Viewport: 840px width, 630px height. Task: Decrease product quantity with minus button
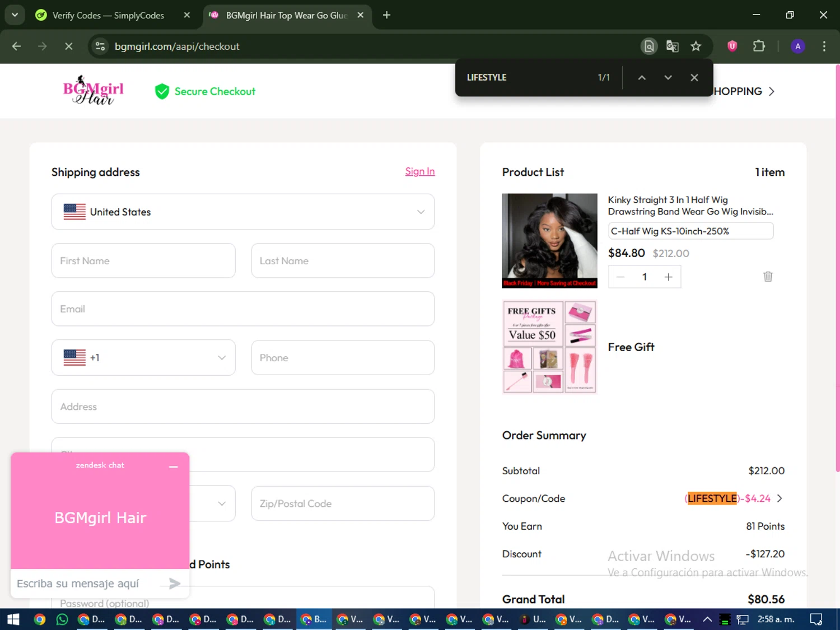tap(620, 277)
